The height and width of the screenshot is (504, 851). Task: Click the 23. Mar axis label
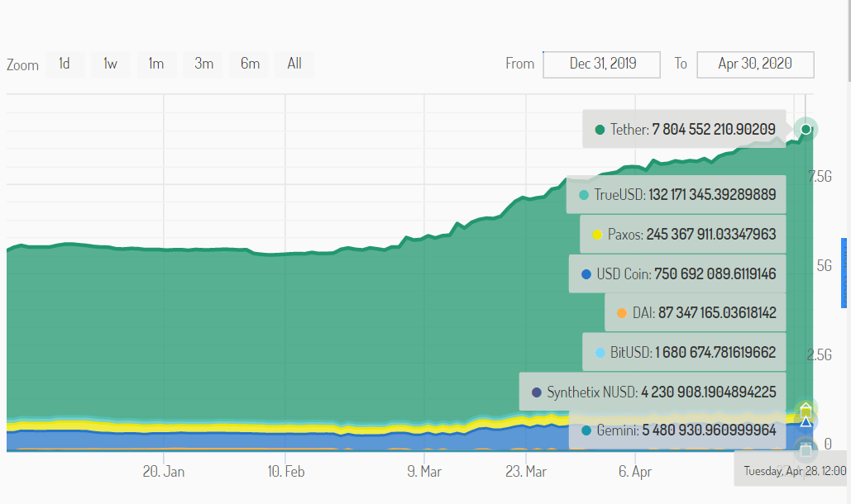(526, 472)
